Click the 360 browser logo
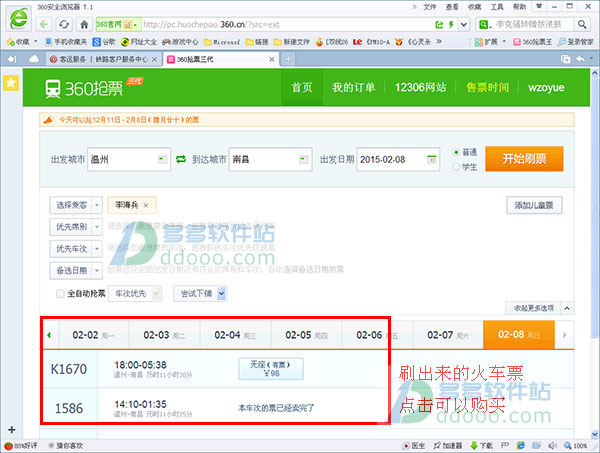This screenshot has width=600, height=453. (x=19, y=18)
